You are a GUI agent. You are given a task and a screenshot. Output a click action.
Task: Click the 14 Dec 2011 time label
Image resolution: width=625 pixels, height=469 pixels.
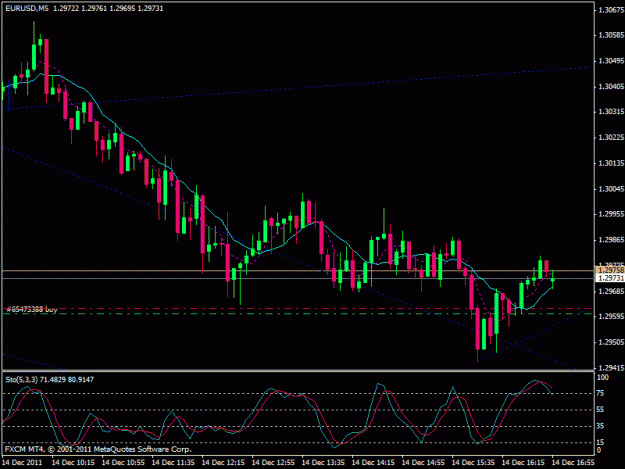click(x=22, y=463)
